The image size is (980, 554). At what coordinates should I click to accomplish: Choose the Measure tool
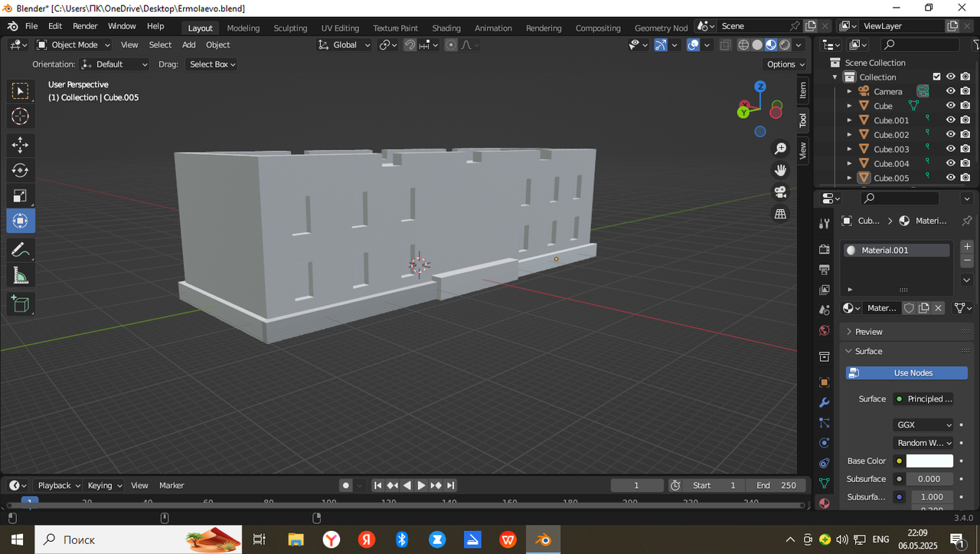click(x=21, y=275)
